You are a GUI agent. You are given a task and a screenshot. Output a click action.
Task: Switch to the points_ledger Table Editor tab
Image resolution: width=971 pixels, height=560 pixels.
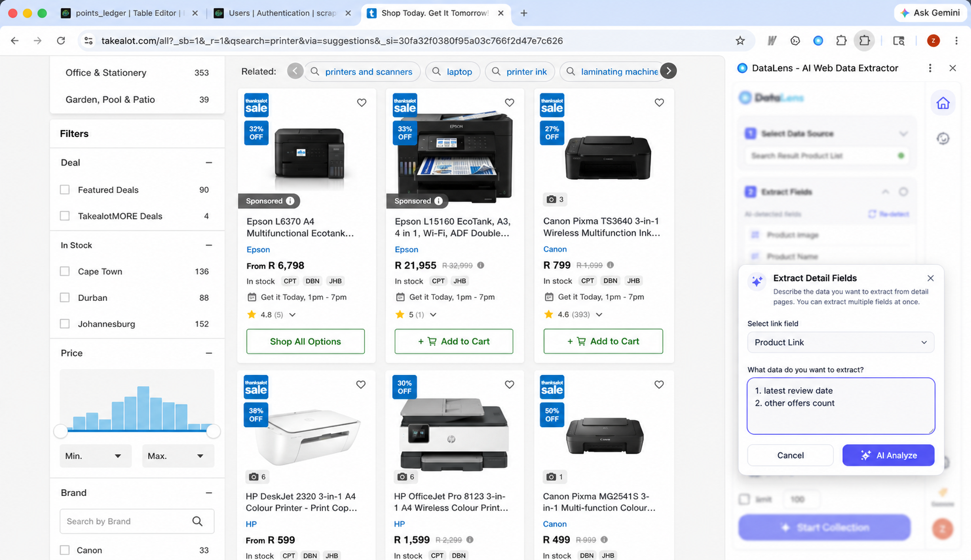[x=131, y=13]
